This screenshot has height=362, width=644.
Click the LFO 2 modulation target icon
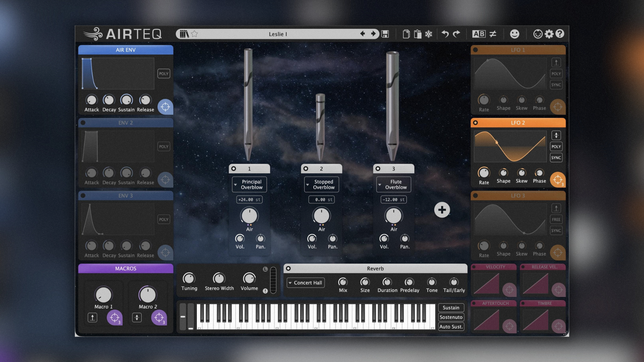pos(558,180)
